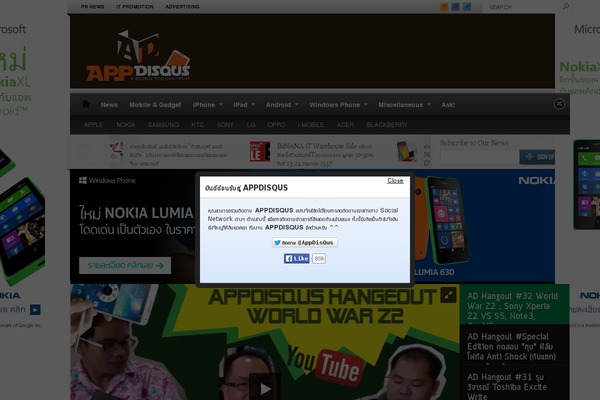Open the News menu item
The image size is (600, 400).
click(109, 104)
